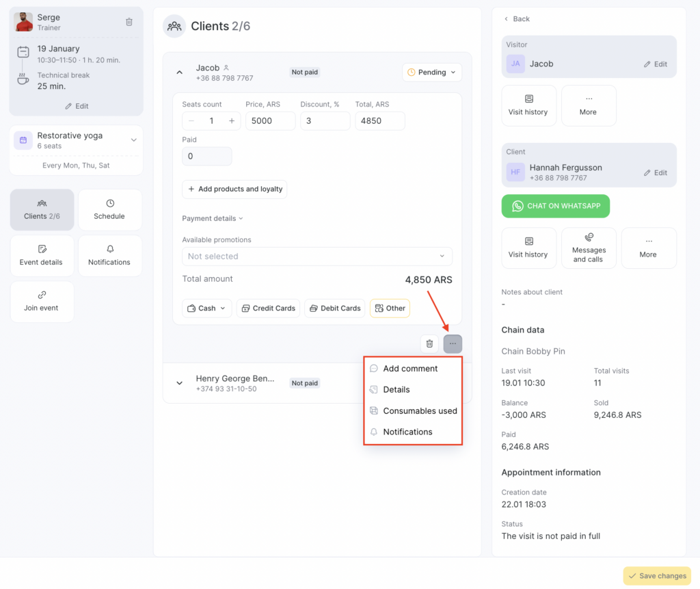Image resolution: width=700 pixels, height=589 pixels.
Task: Open Visit history under Visitor Jacob
Action: [x=528, y=105]
